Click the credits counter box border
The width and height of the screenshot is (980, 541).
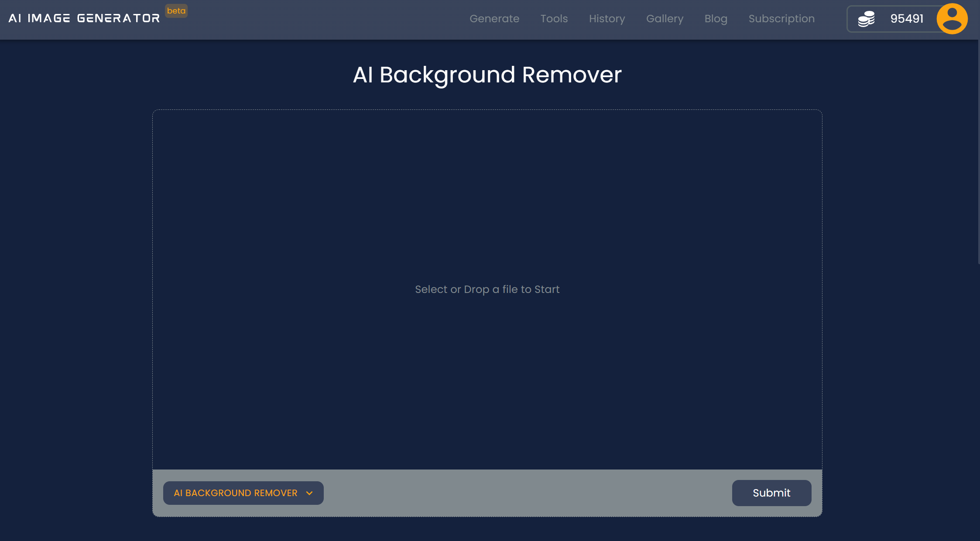tap(848, 19)
